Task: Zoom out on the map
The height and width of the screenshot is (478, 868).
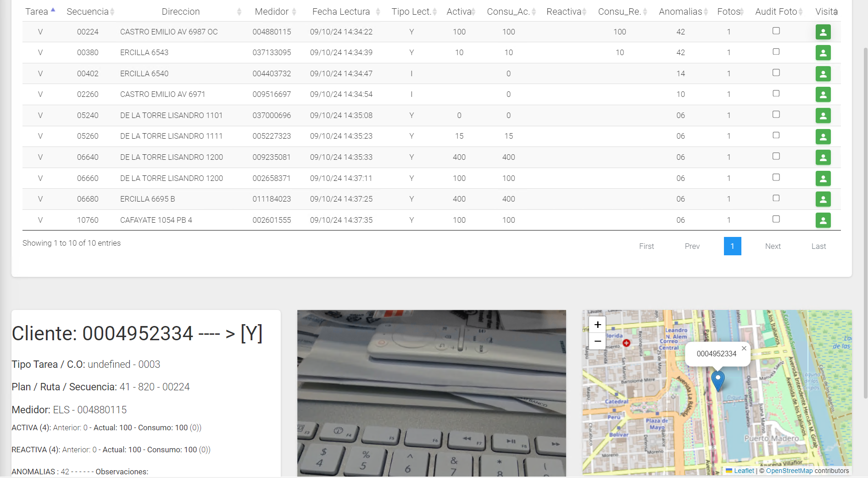Action: pyautogui.click(x=597, y=341)
